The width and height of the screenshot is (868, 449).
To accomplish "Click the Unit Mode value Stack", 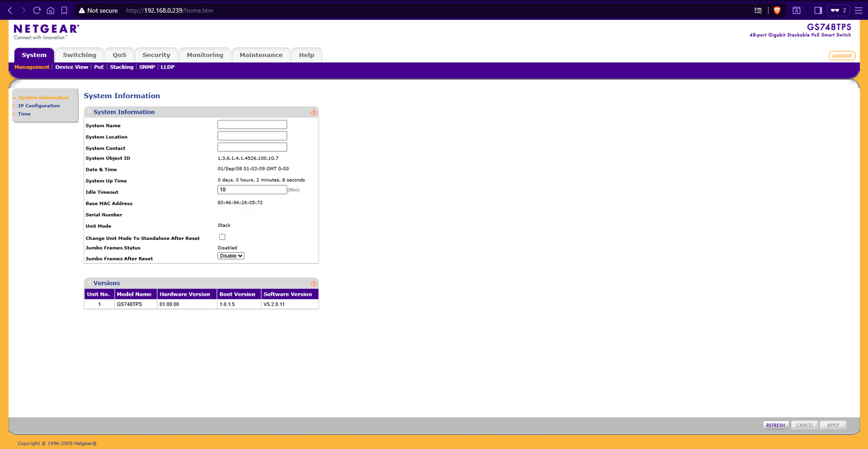I will click(x=224, y=225).
